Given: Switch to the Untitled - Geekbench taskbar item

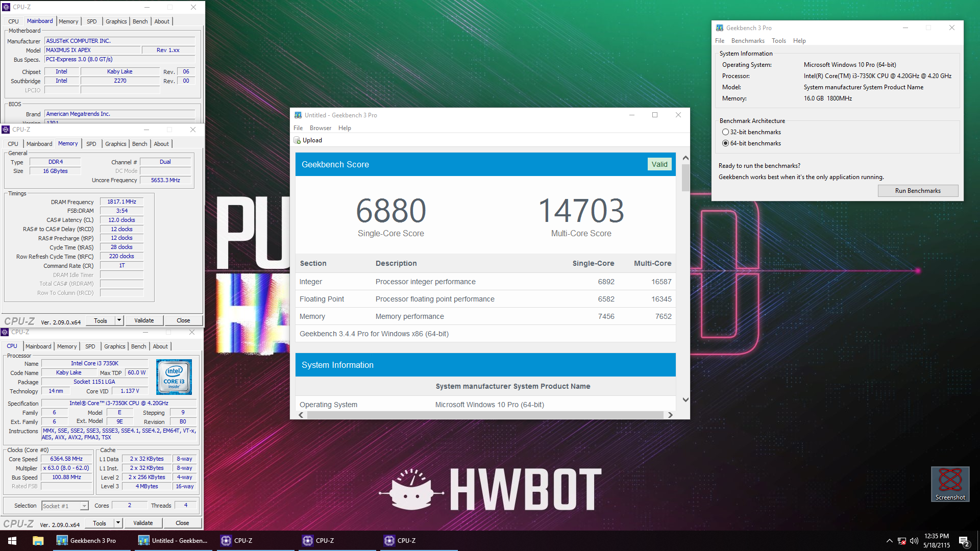Looking at the screenshot, I should click(x=174, y=541).
